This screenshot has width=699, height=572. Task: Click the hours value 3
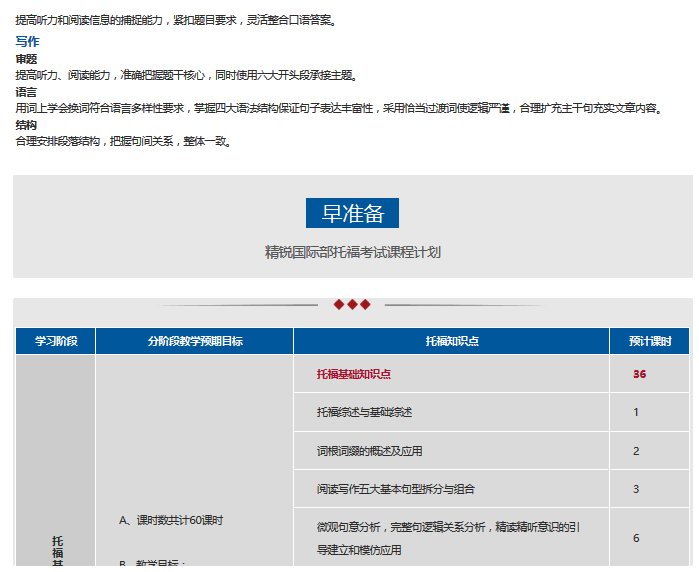point(636,489)
